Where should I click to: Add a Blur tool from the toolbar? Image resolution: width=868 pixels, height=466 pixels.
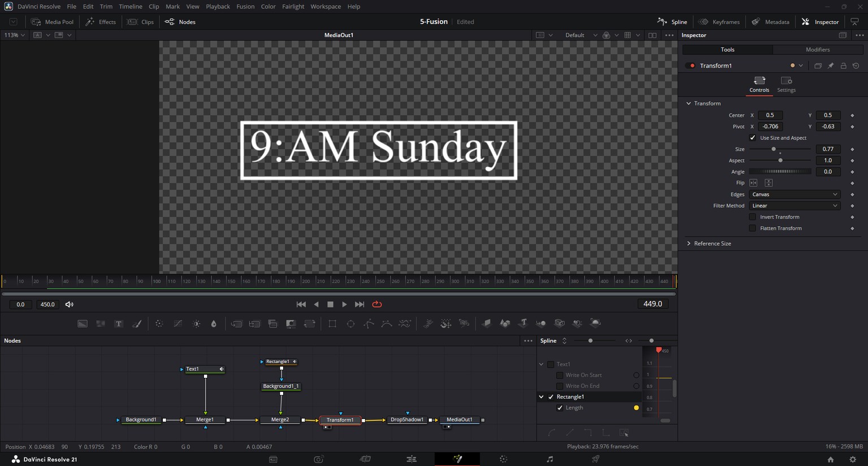click(x=214, y=324)
